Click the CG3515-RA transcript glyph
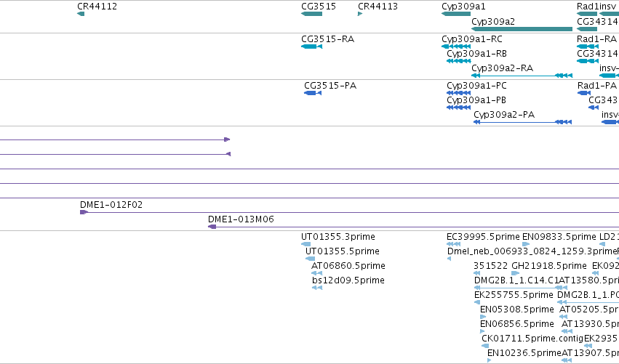The width and height of the screenshot is (619, 364). tap(311, 46)
